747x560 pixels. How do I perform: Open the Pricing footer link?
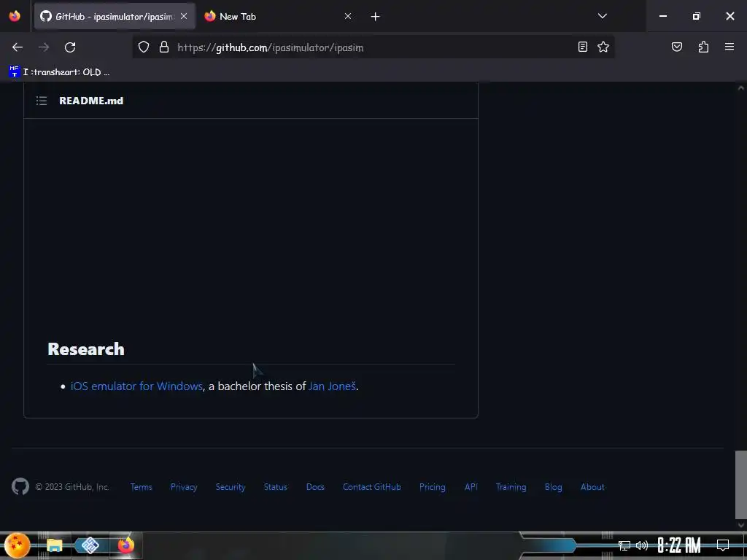click(x=432, y=486)
